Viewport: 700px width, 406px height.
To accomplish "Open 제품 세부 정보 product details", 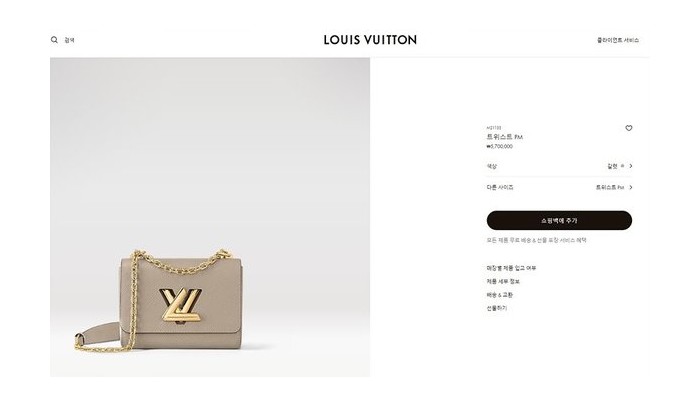I will (503, 281).
